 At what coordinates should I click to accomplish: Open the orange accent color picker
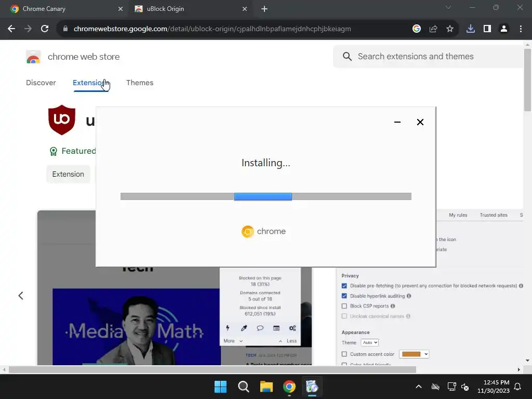point(414,354)
